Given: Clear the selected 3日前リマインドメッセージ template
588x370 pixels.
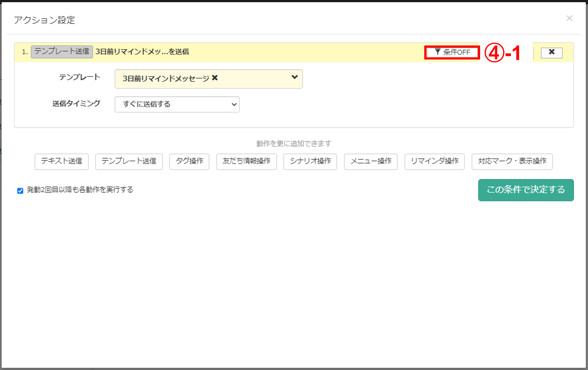Looking at the screenshot, I should pyautogui.click(x=215, y=78).
